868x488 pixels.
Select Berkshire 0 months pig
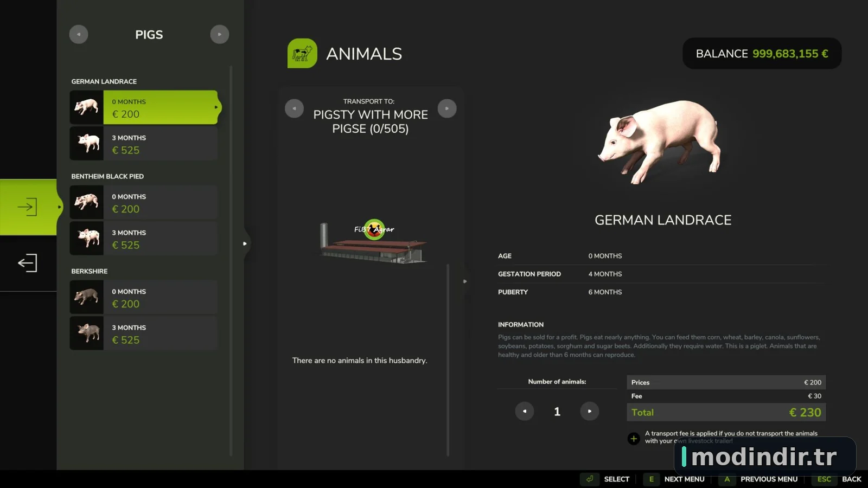point(144,297)
